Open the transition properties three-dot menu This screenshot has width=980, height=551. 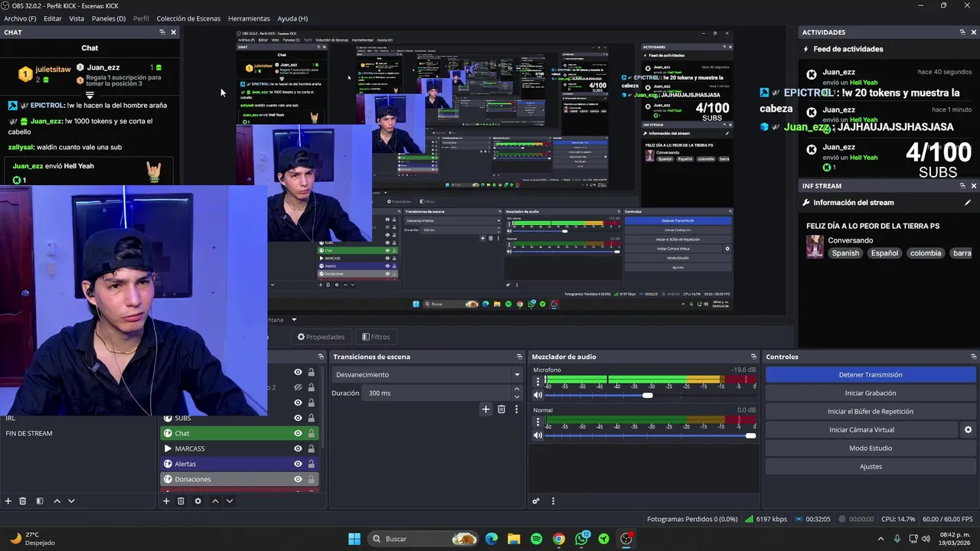tap(517, 409)
